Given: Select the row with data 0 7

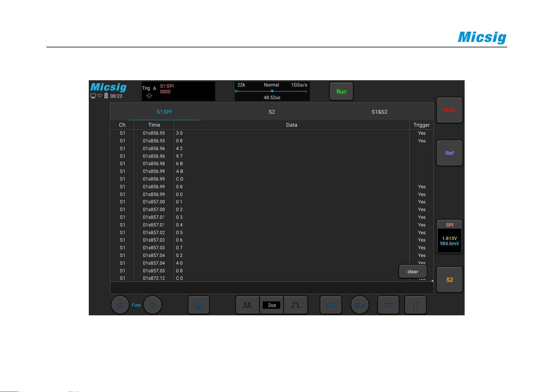Looking at the screenshot, I should click(x=272, y=248).
